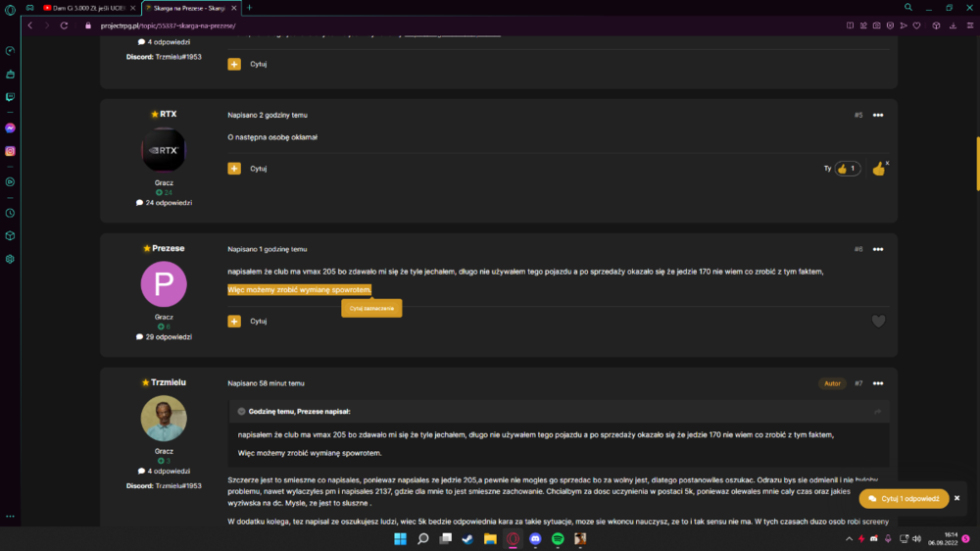
Task: Open options menu for post #6
Action: [878, 249]
